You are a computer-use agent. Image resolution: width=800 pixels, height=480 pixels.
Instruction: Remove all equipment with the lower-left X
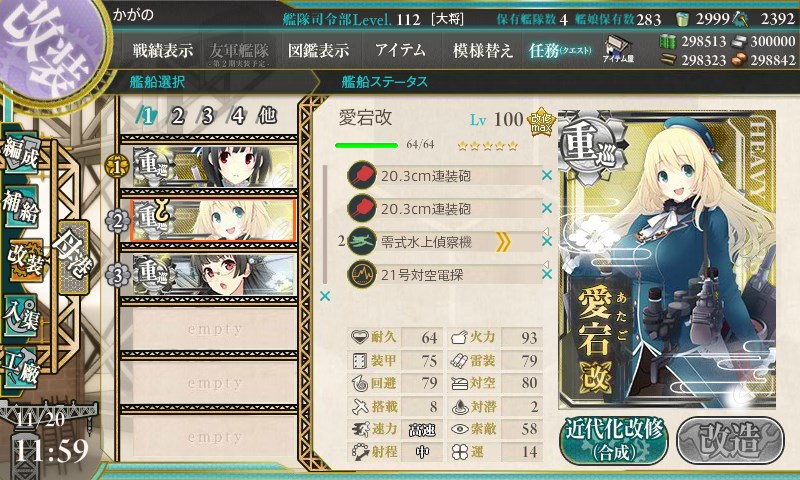pyautogui.click(x=324, y=296)
